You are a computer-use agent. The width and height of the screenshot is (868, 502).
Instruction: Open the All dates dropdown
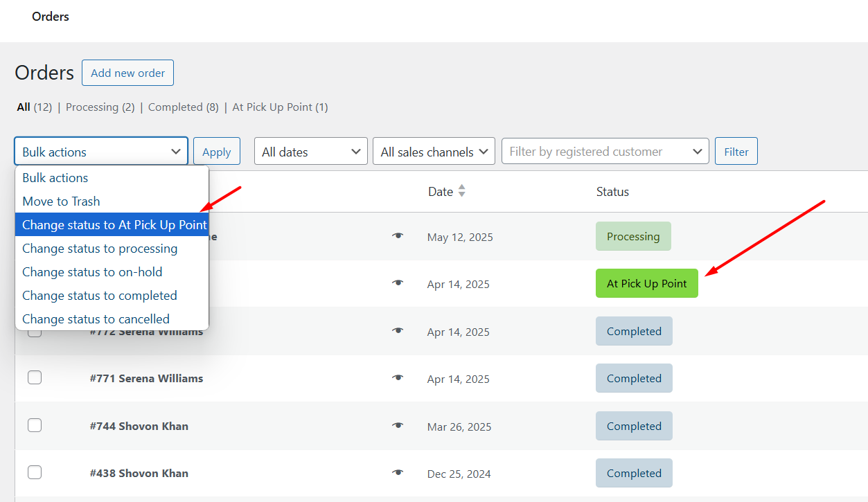coord(311,152)
